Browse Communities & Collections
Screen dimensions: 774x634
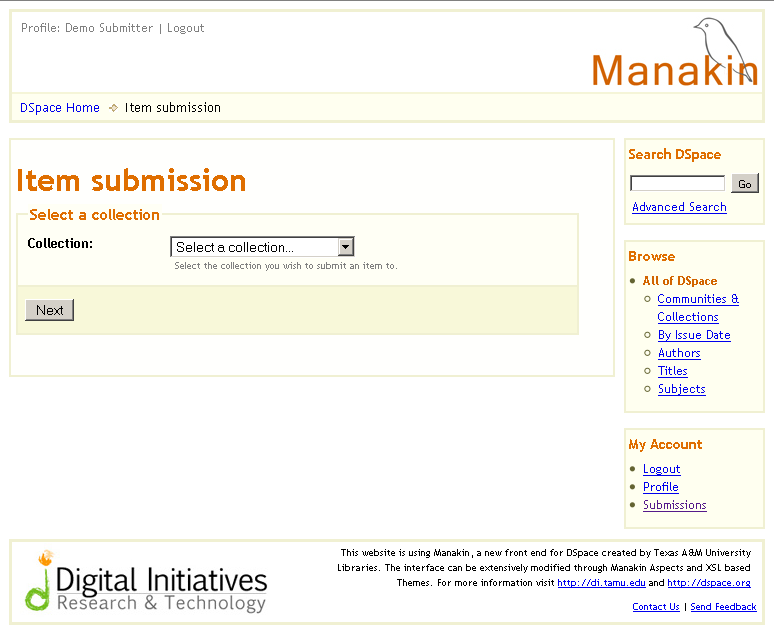[698, 299]
